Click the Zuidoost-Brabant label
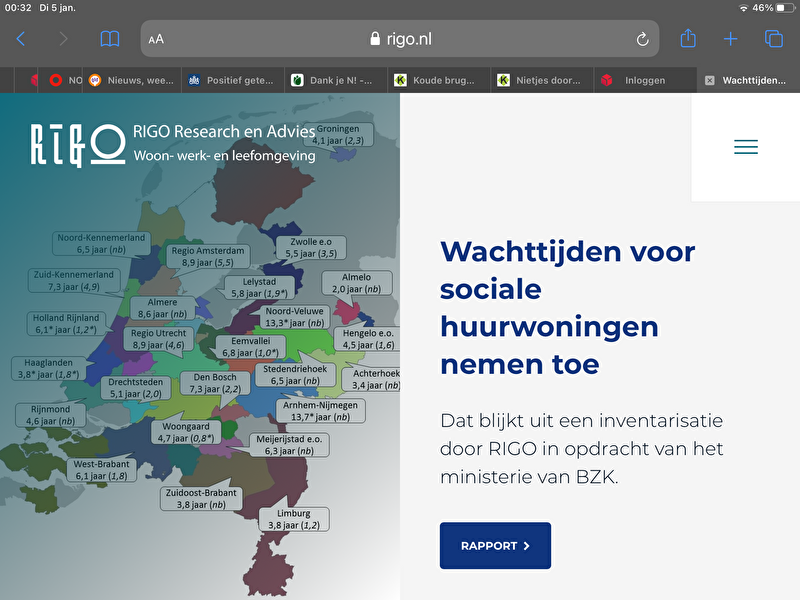 coord(201,498)
